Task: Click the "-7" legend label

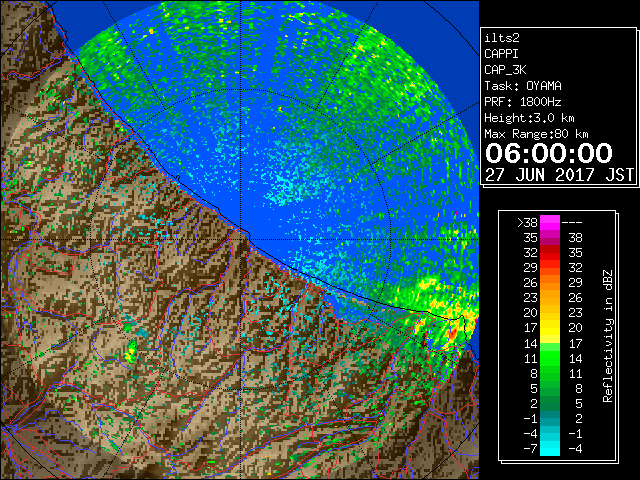Action: [530, 449]
